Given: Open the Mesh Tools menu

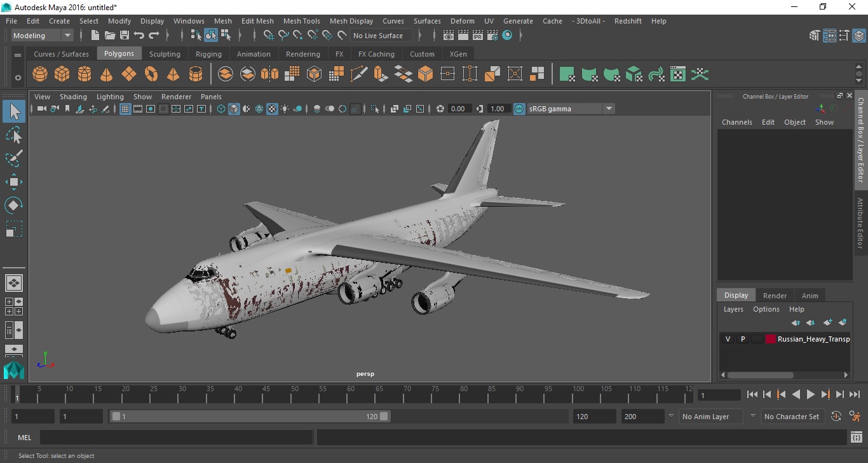Looking at the screenshot, I should click(302, 21).
